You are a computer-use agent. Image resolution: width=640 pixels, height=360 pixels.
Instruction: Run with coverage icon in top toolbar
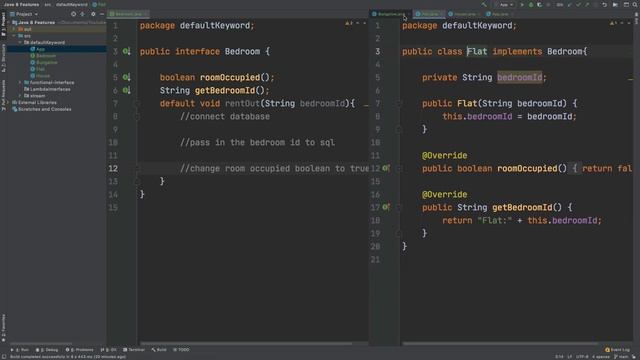pos(540,4)
